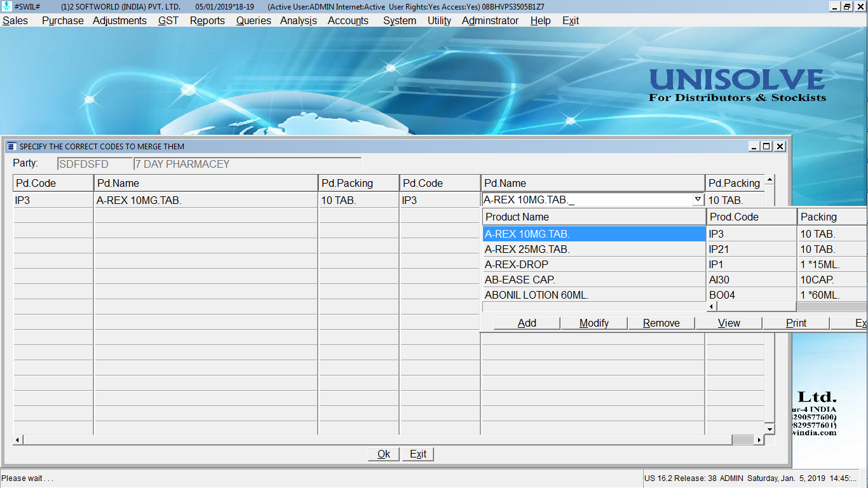Click right arrow of grid horizontal scrollbar

759,440
